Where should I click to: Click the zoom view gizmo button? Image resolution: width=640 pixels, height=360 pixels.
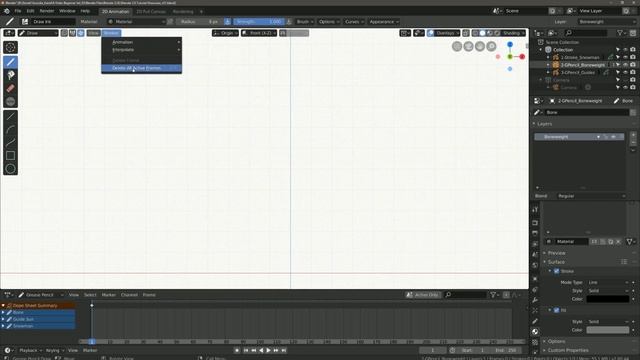point(491,47)
